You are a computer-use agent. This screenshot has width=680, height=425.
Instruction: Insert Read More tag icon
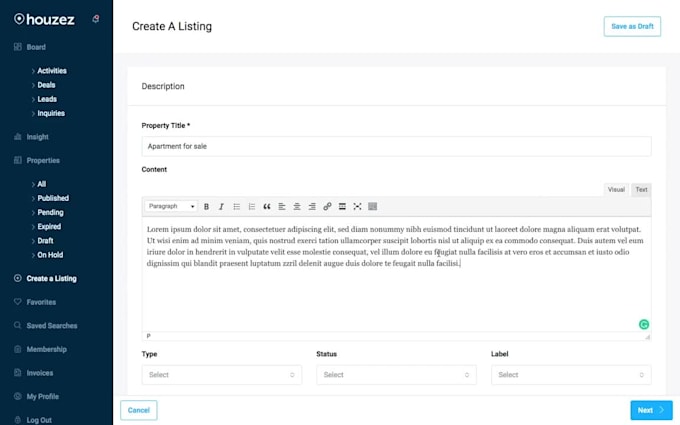(x=342, y=206)
